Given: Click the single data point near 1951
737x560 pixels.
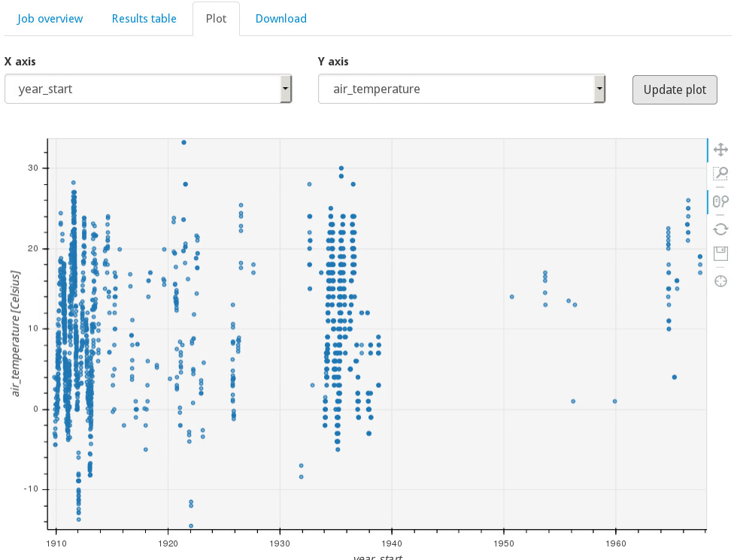Looking at the screenshot, I should click(512, 297).
